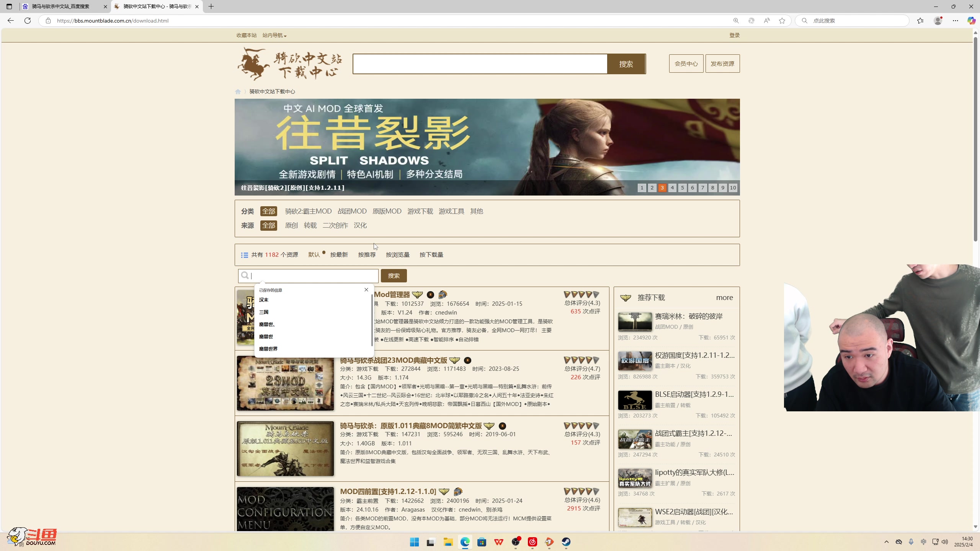Open the Copilot sidebar icon

pos(971,21)
